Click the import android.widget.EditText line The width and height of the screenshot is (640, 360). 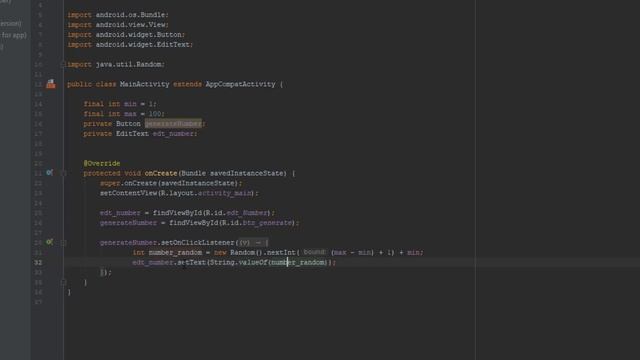tap(130, 44)
